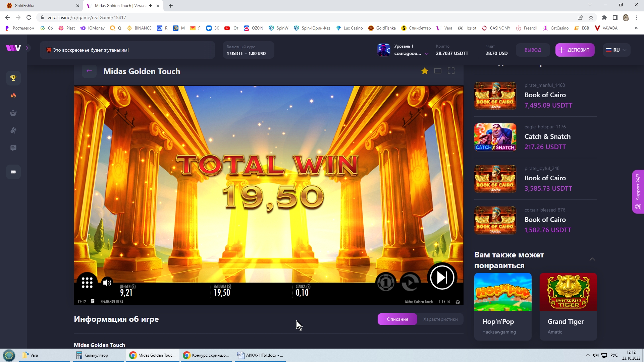Screen dimensions: 644x362
Task: Select the Описание tab
Action: 397,319
